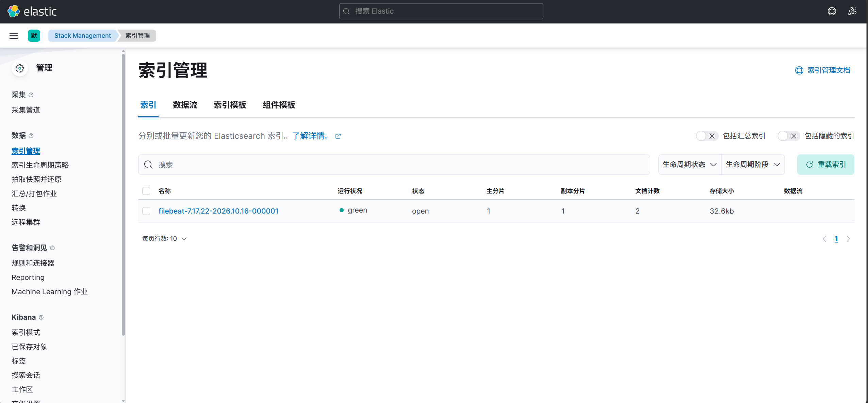Click the Stack Management breadcrumb

[x=83, y=36]
